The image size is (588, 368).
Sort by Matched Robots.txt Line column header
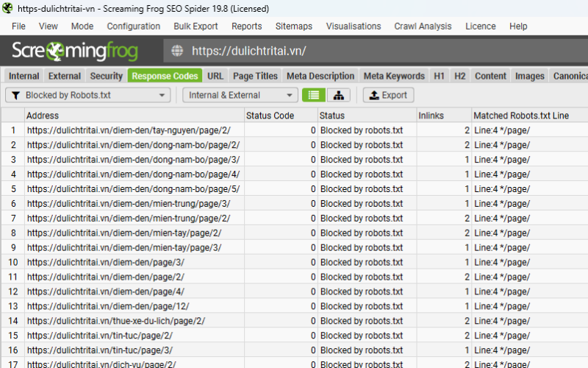(x=529, y=116)
